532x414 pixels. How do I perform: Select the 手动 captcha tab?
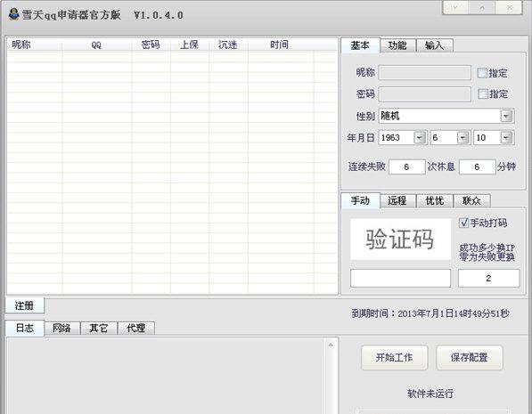tap(360, 200)
